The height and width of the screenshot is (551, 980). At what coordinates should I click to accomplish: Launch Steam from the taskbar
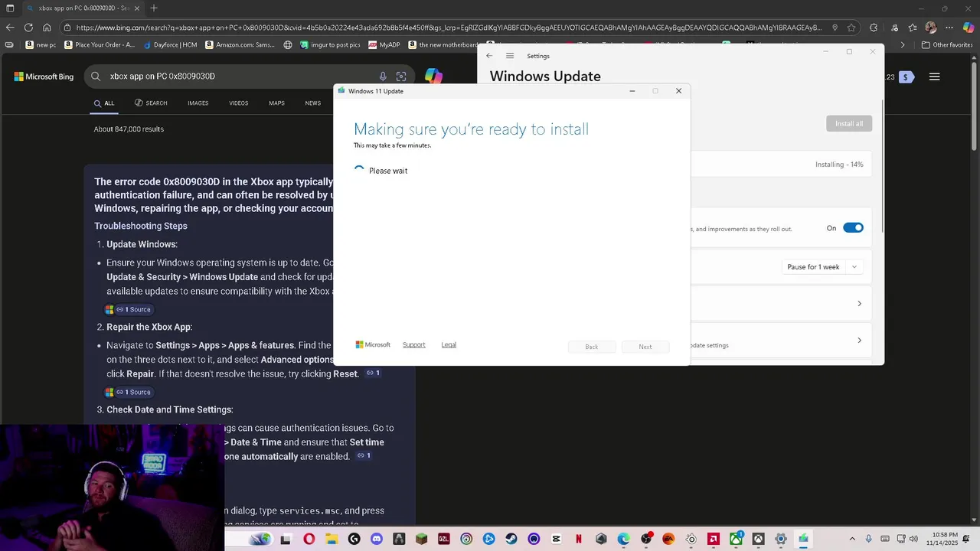pyautogui.click(x=511, y=539)
